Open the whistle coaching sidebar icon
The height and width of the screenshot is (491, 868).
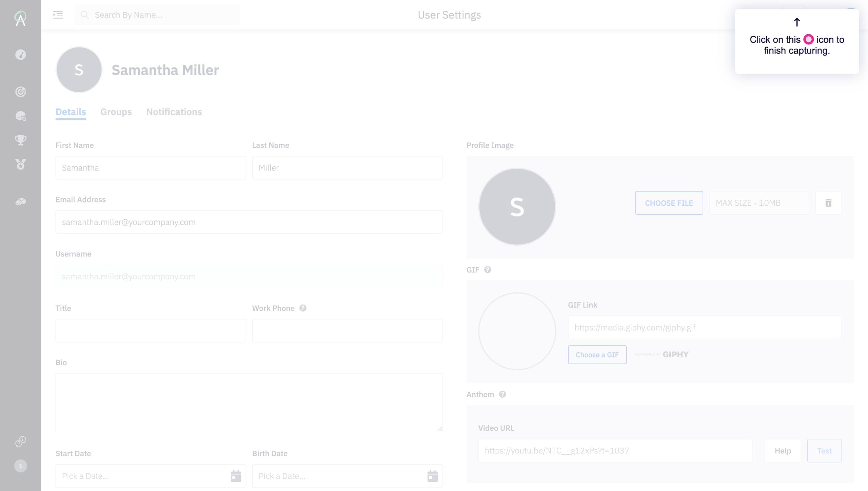tap(21, 202)
